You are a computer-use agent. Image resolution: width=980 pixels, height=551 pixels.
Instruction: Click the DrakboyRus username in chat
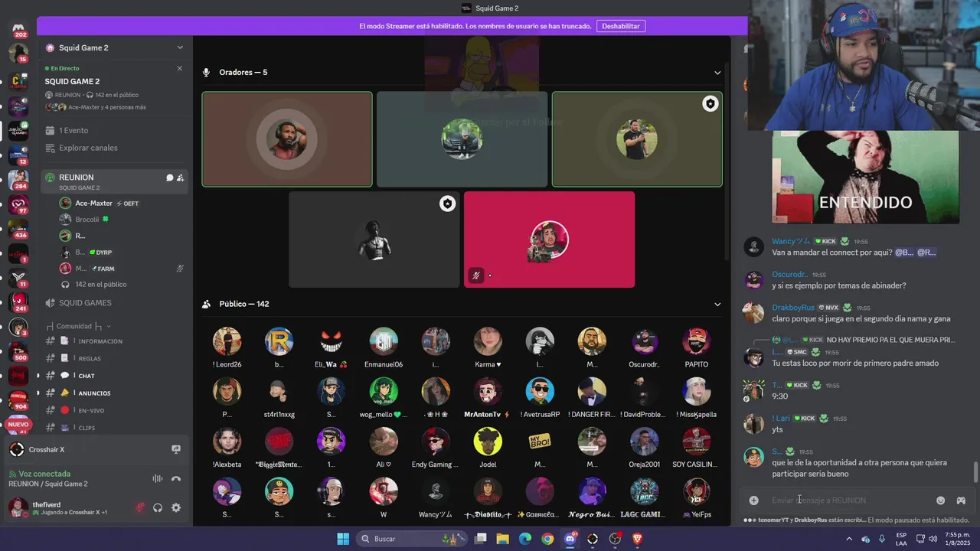pos(793,308)
